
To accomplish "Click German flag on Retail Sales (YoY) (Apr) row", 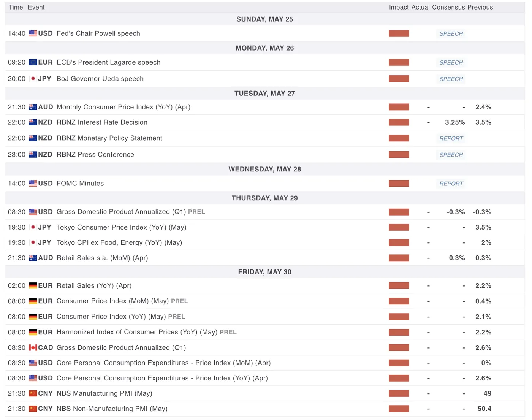I will tap(33, 286).
